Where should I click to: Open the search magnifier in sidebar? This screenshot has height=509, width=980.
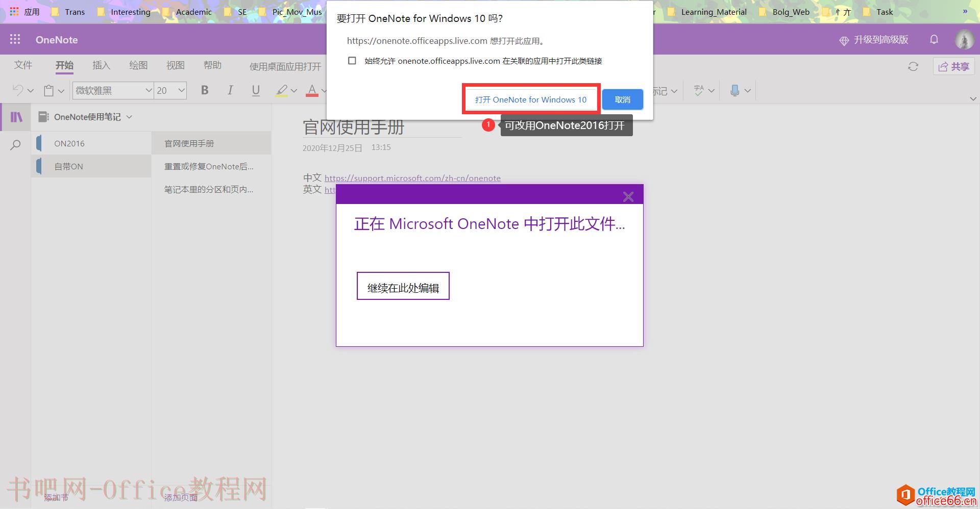[x=16, y=145]
